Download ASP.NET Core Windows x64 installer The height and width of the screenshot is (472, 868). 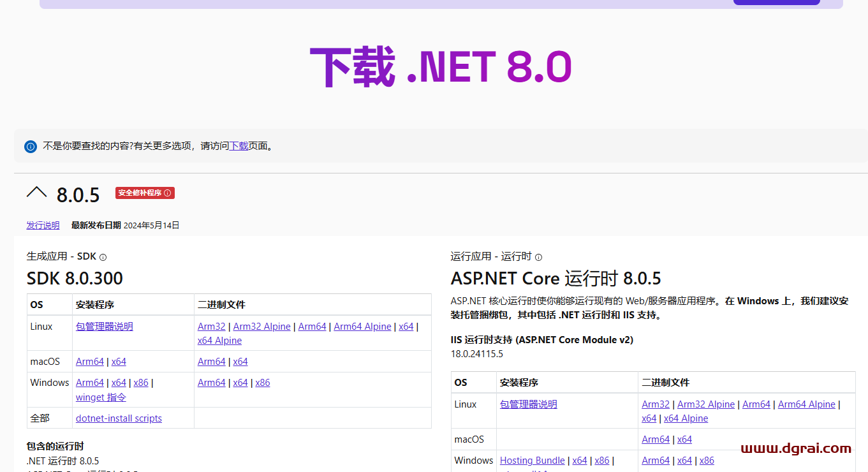[x=580, y=461]
